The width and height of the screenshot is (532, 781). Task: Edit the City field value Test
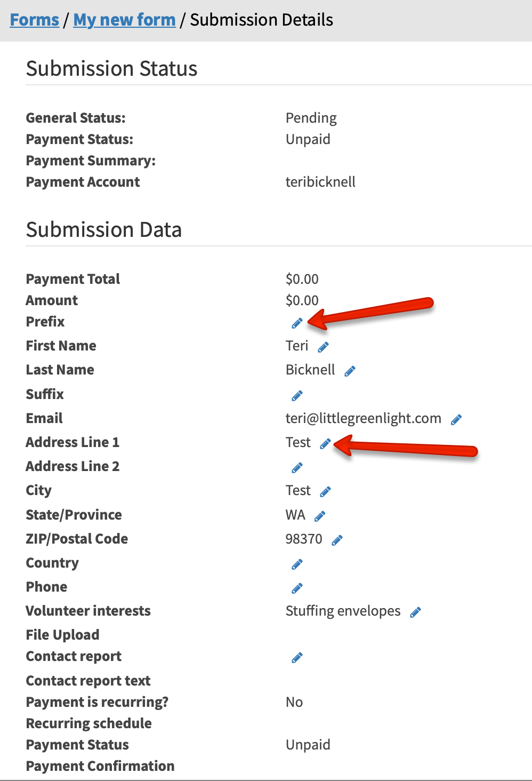[325, 491]
